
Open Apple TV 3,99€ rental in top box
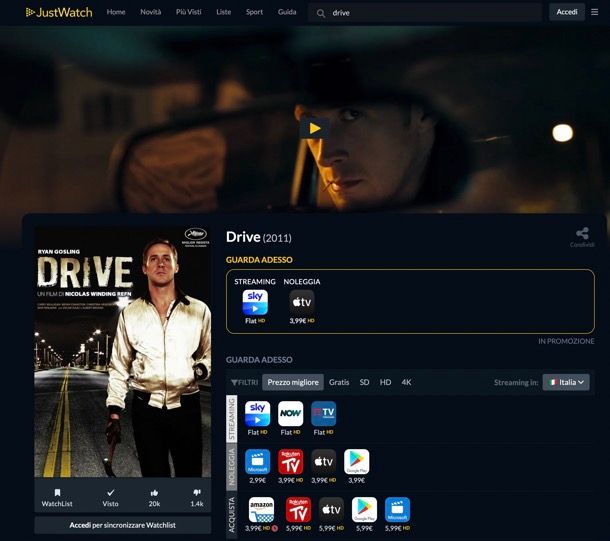point(301,302)
